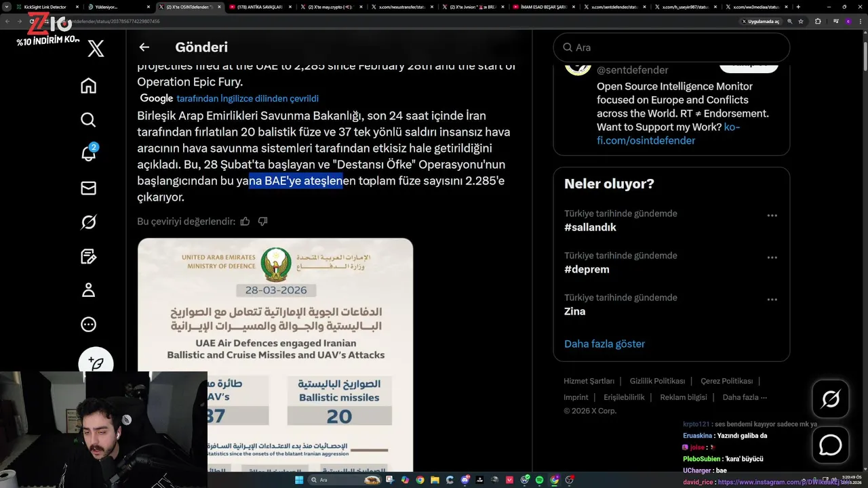Open the Articles compose icon in sidebar
Viewport: 868px width, 488px height.
[x=88, y=256]
